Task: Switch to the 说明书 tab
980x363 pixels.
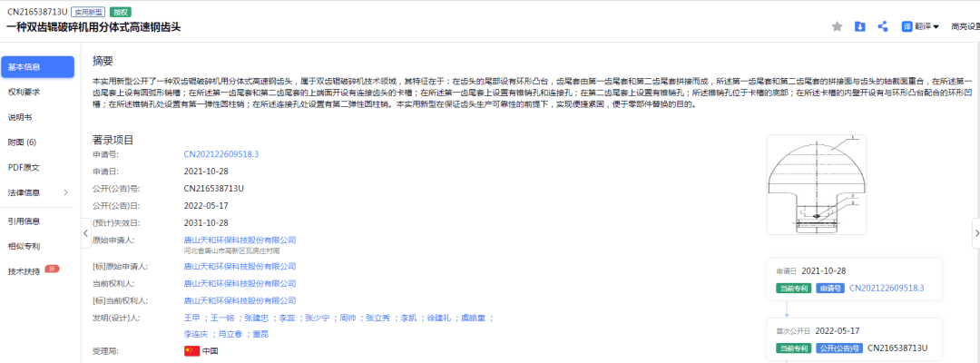Action: click(x=20, y=117)
